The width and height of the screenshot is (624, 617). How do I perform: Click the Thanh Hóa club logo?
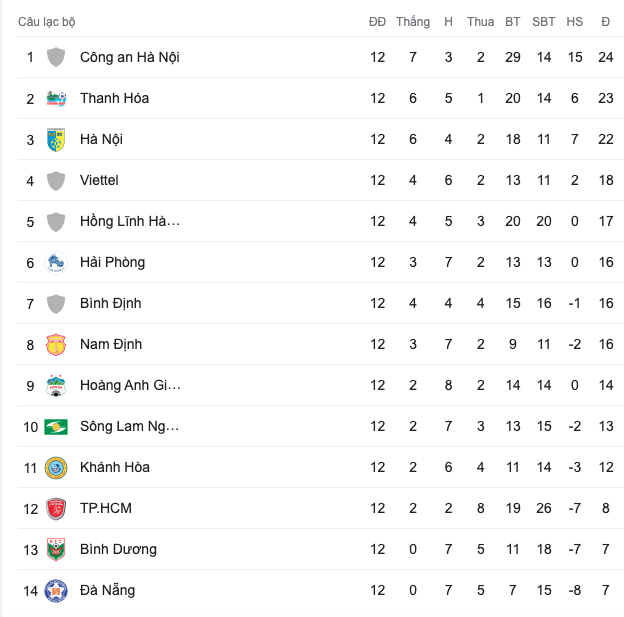pyautogui.click(x=56, y=98)
